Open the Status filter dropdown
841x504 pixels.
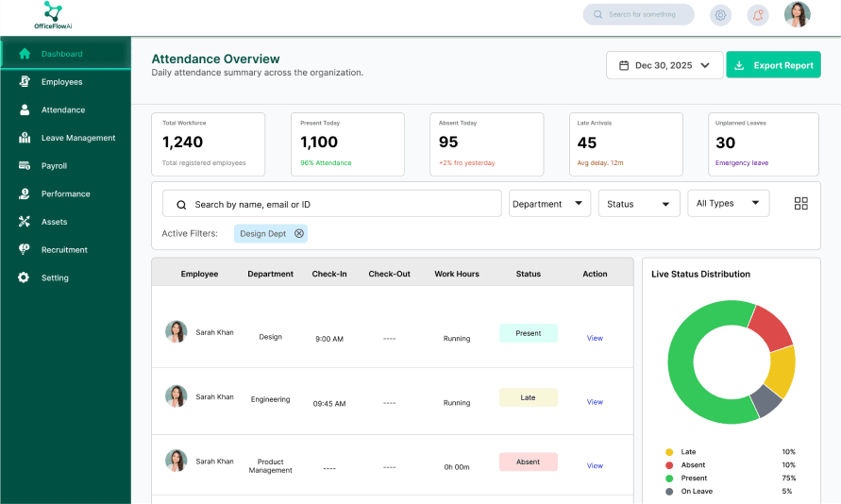pos(639,204)
